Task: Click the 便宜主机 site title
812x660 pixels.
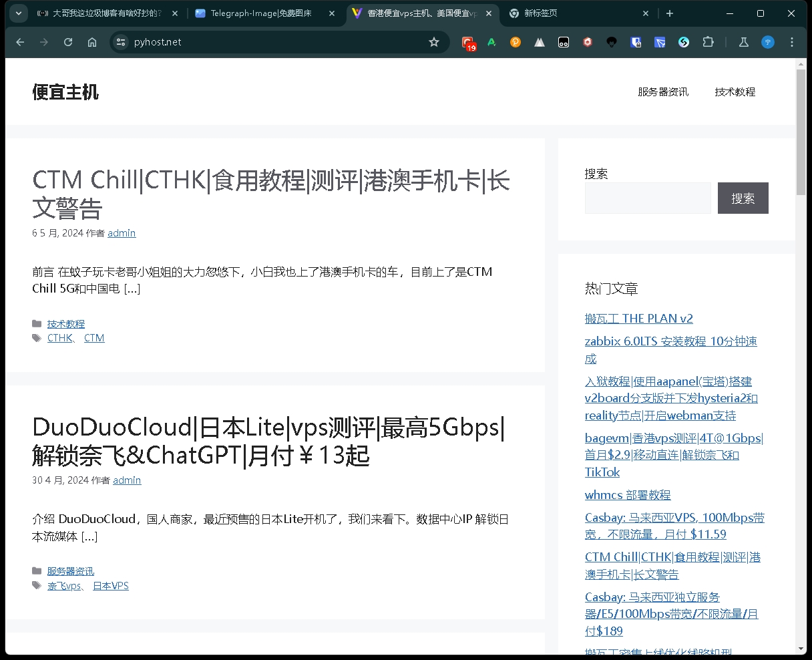Action: click(x=65, y=92)
